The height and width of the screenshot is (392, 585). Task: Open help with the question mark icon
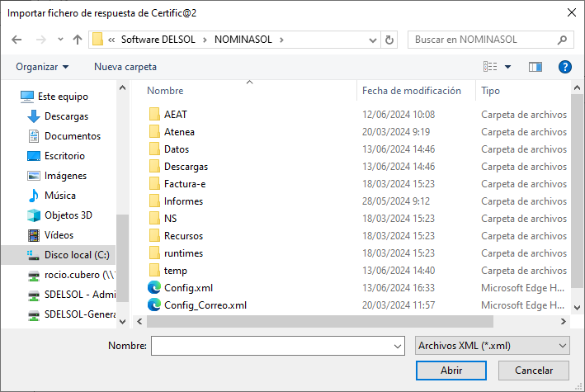pos(565,67)
